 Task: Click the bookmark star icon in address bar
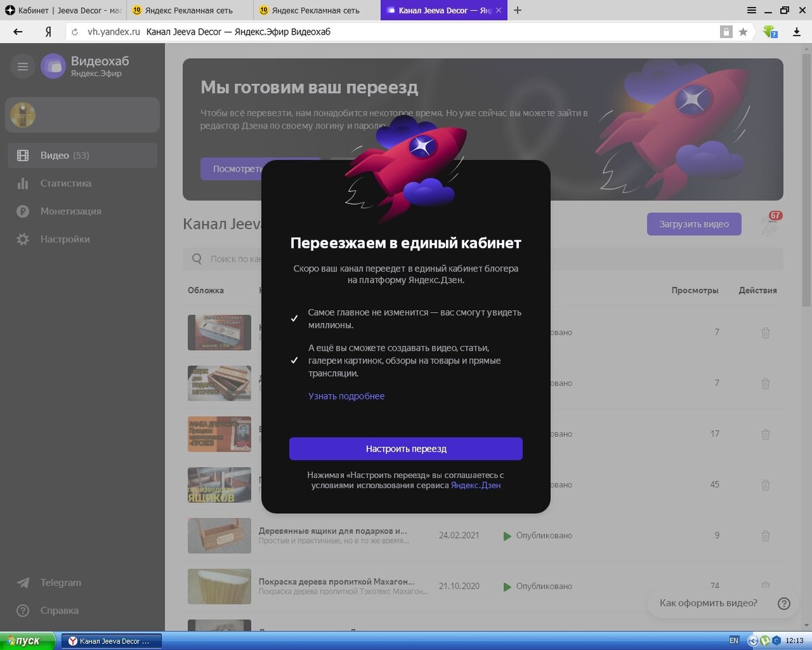pyautogui.click(x=743, y=32)
